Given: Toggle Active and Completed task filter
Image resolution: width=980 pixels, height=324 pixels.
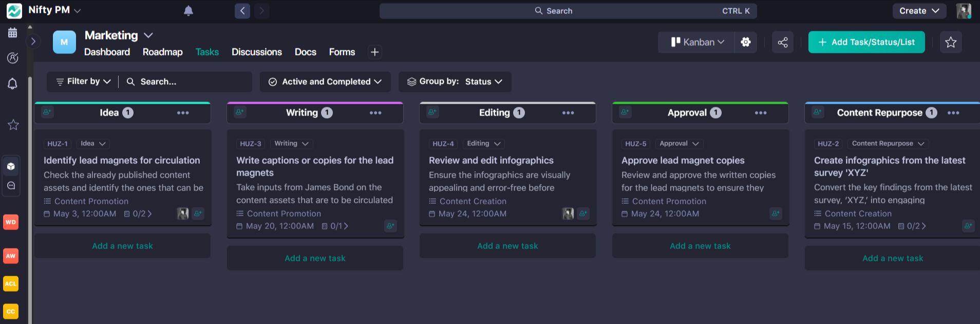Looking at the screenshot, I should pyautogui.click(x=326, y=82).
